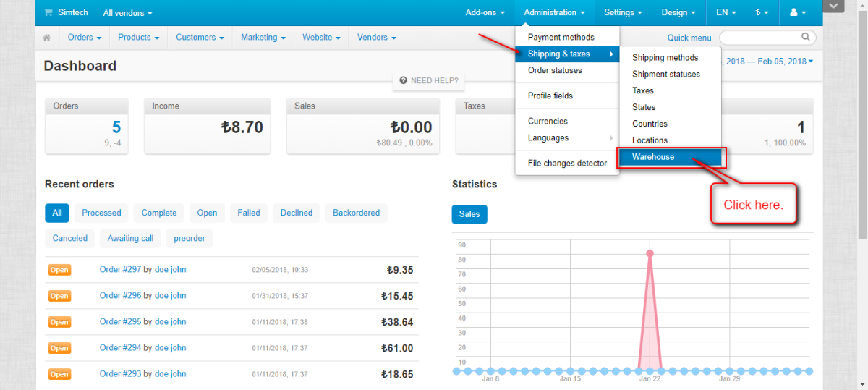This screenshot has width=868, height=390.
Task: Focus the top search input field
Action: click(767, 37)
